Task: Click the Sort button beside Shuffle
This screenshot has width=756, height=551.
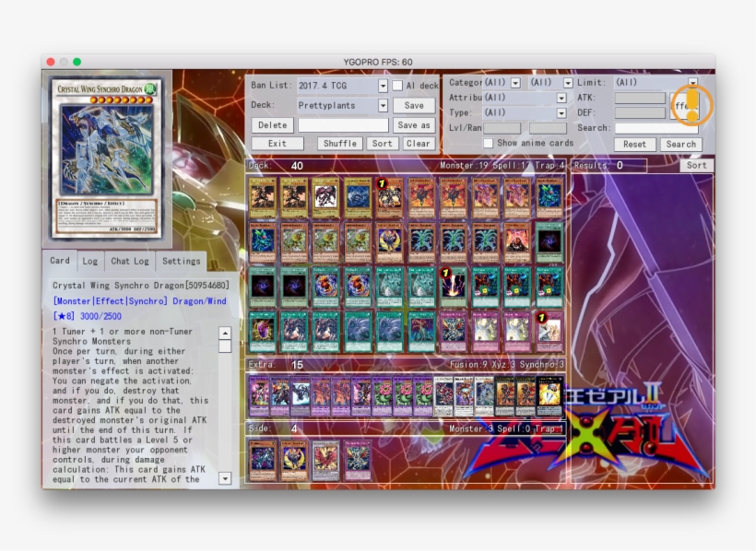Action: tap(382, 143)
